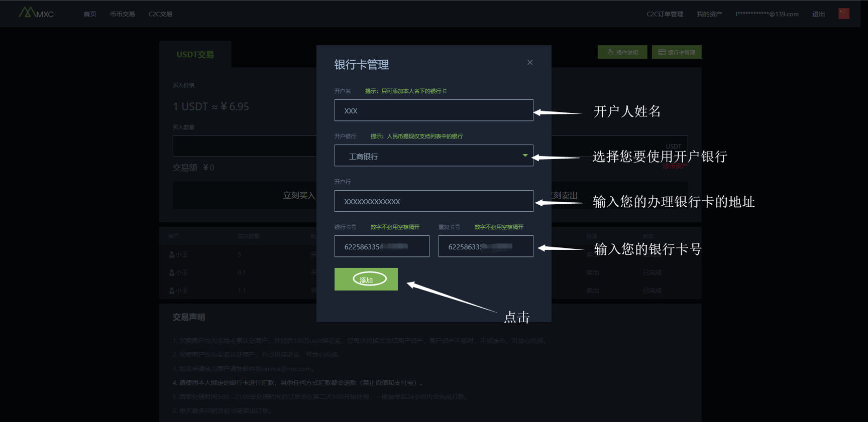Go to 币币交易 in navigation

tap(122, 14)
